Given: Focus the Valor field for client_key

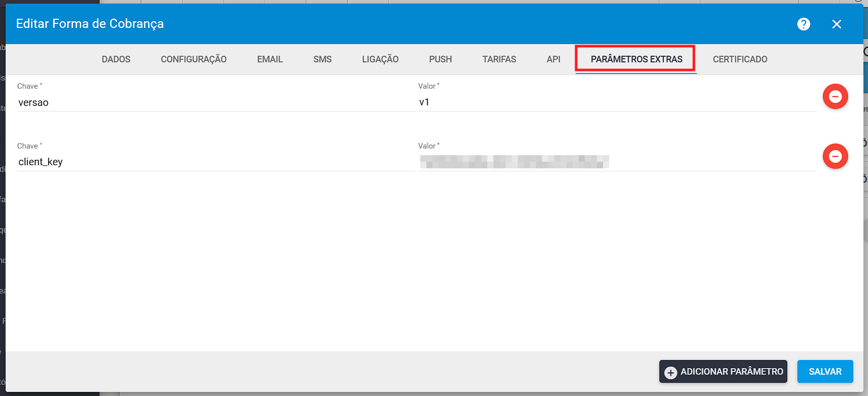Looking at the screenshot, I should [617, 162].
